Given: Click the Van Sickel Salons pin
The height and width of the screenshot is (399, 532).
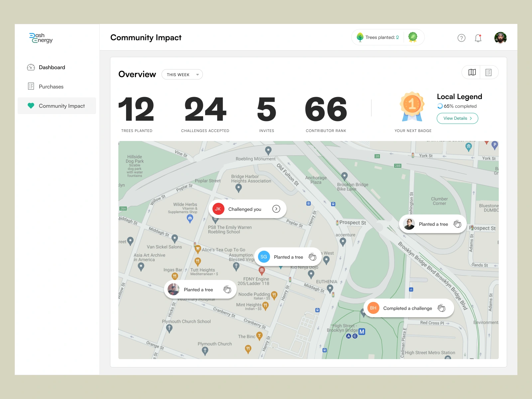Looking at the screenshot, I should [x=175, y=239].
